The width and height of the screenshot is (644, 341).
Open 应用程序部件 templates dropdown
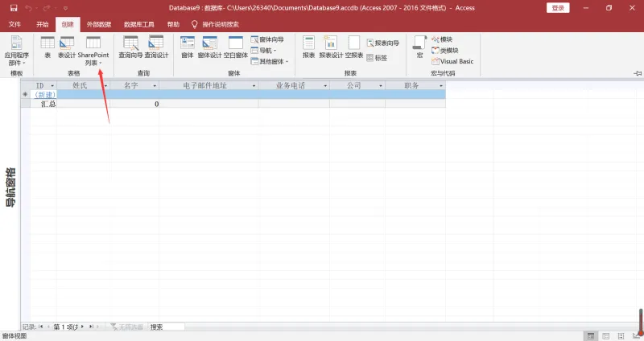(x=16, y=51)
